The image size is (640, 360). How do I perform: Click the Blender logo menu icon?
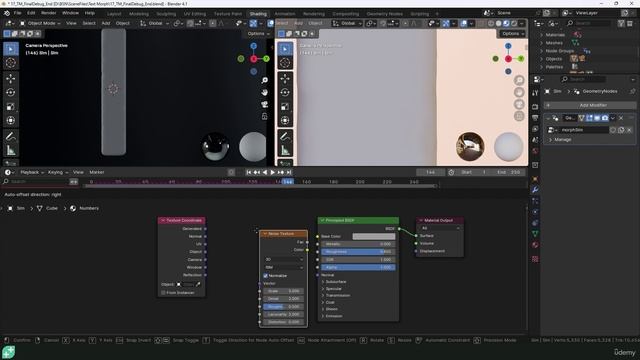point(7,13)
